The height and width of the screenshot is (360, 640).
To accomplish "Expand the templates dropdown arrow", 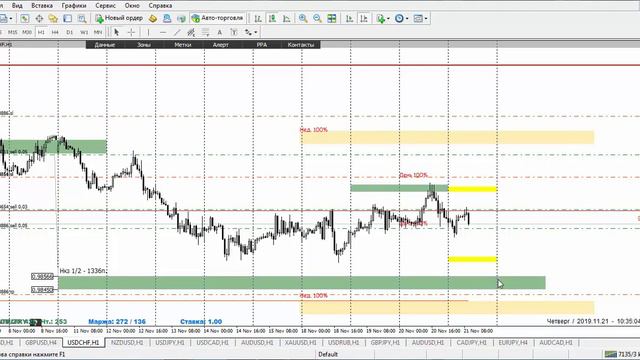I will tap(426, 18).
